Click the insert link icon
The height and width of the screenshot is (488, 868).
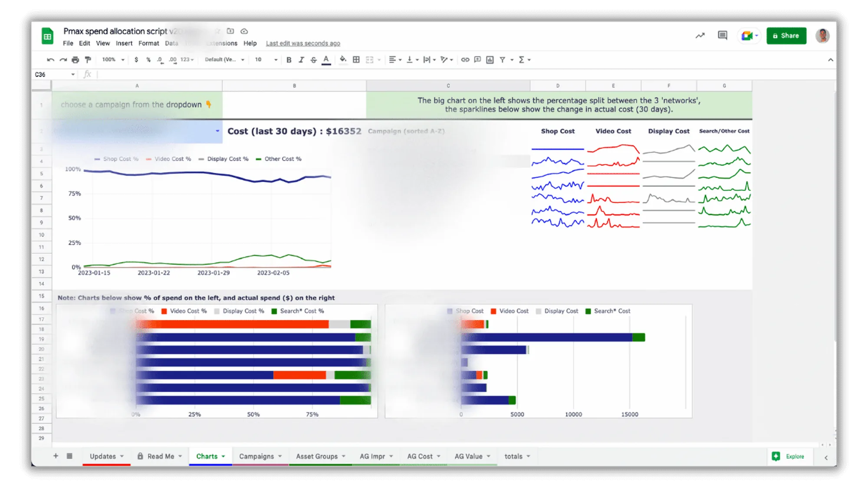(465, 60)
